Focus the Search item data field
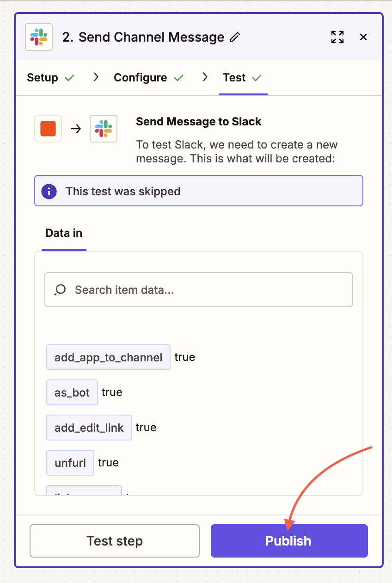The width and height of the screenshot is (392, 583). (x=203, y=290)
